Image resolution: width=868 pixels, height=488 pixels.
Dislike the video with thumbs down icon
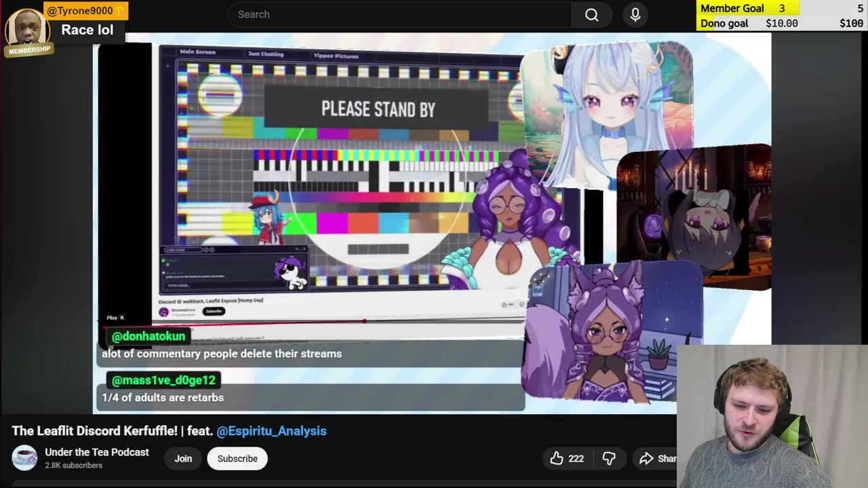click(609, 459)
